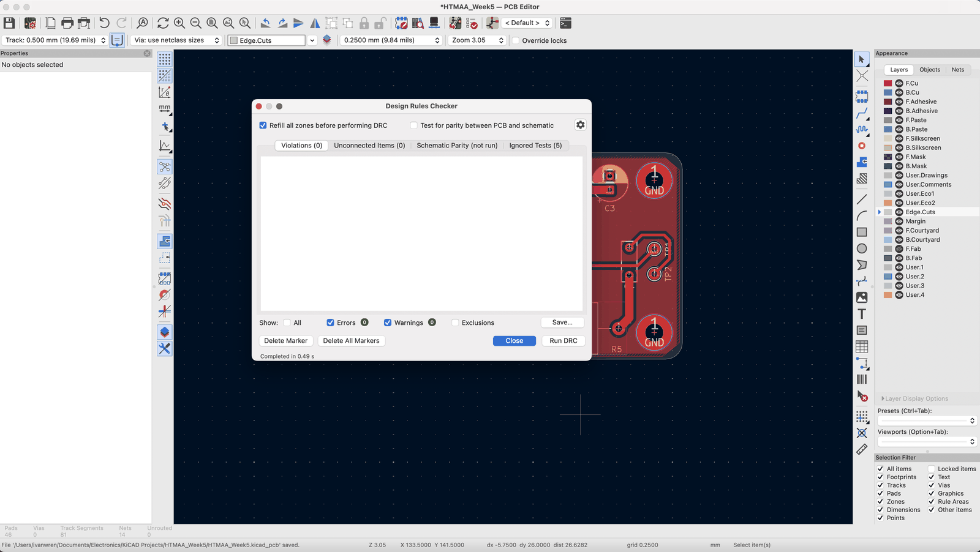Mirror the selected item horizontally

pos(315,23)
